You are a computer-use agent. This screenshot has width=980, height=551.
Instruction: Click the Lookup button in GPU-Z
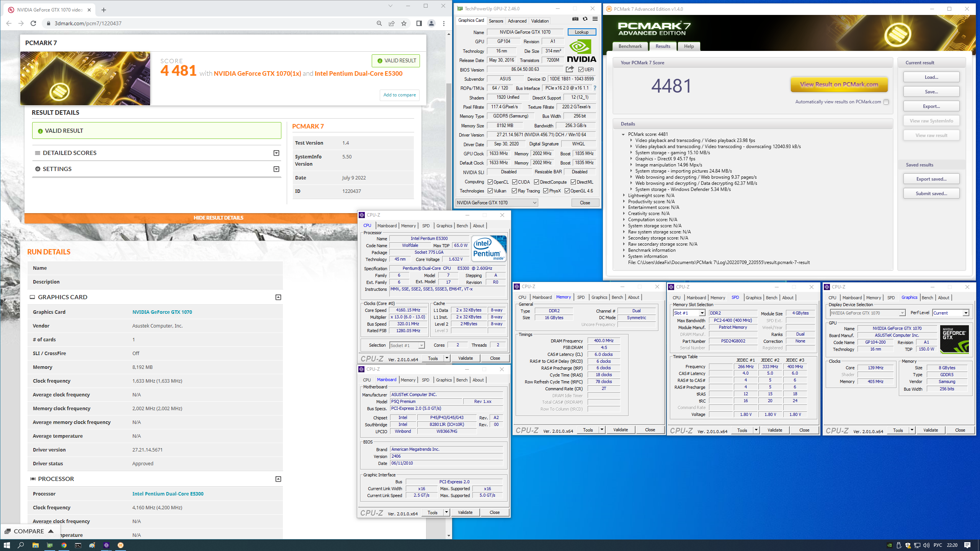581,32
